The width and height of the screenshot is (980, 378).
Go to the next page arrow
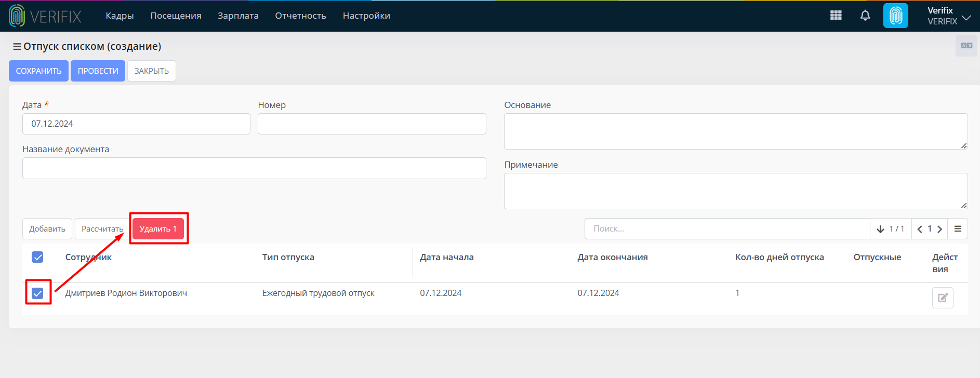[939, 229]
